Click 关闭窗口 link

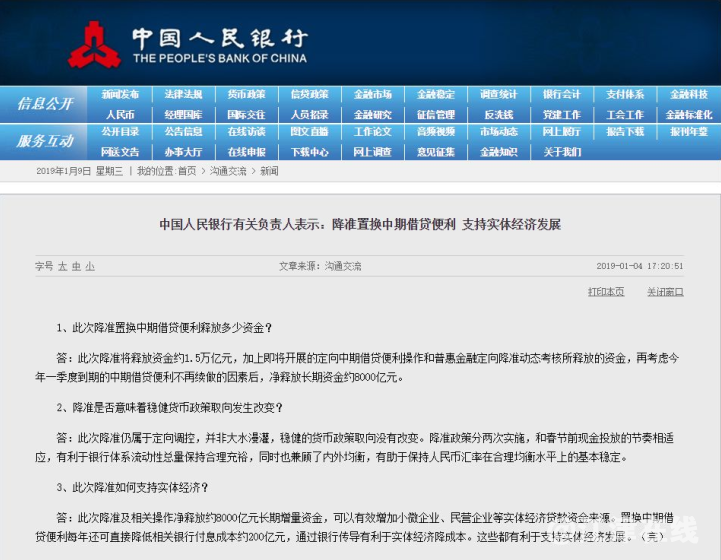(665, 292)
